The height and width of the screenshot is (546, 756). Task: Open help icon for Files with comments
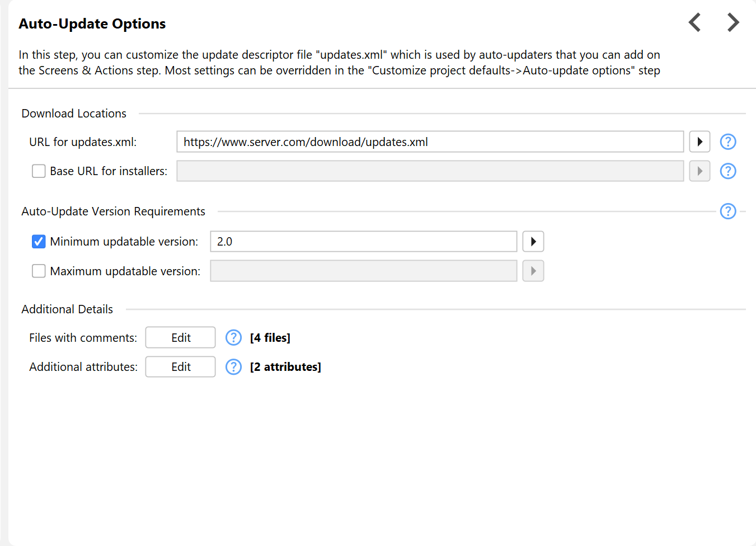(x=233, y=338)
